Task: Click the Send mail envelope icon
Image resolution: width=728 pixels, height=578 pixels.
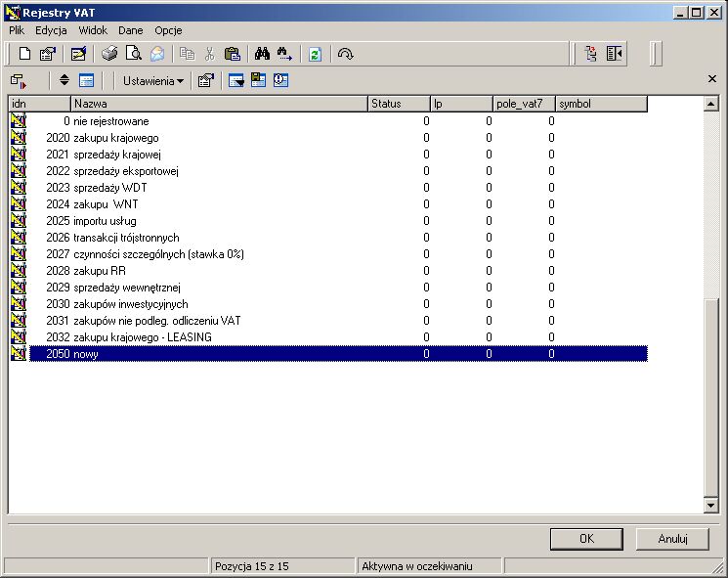Action: (157, 54)
